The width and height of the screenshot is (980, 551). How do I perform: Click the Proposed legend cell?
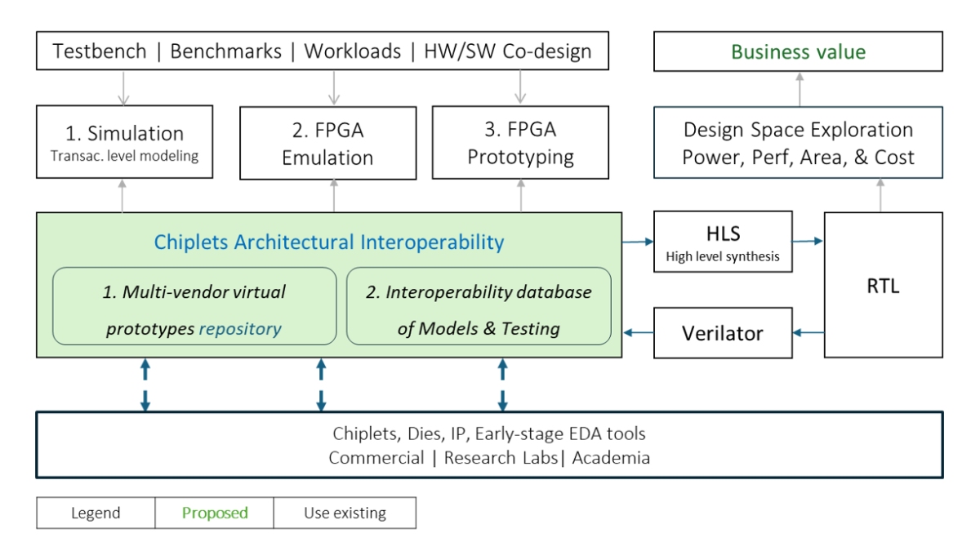tap(215, 513)
